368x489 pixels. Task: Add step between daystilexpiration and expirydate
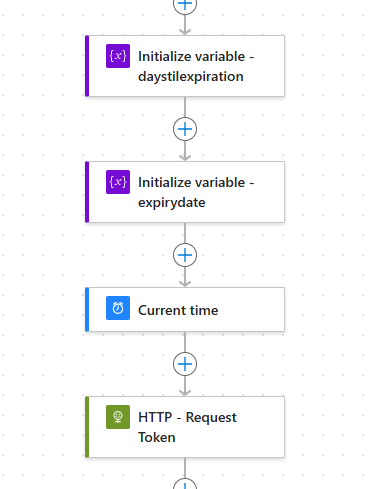click(x=185, y=129)
